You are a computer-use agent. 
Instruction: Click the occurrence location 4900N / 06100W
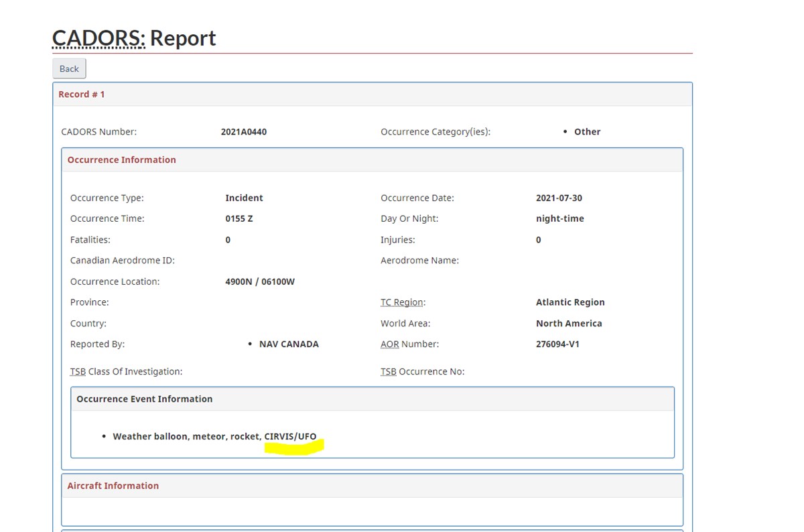(x=260, y=281)
